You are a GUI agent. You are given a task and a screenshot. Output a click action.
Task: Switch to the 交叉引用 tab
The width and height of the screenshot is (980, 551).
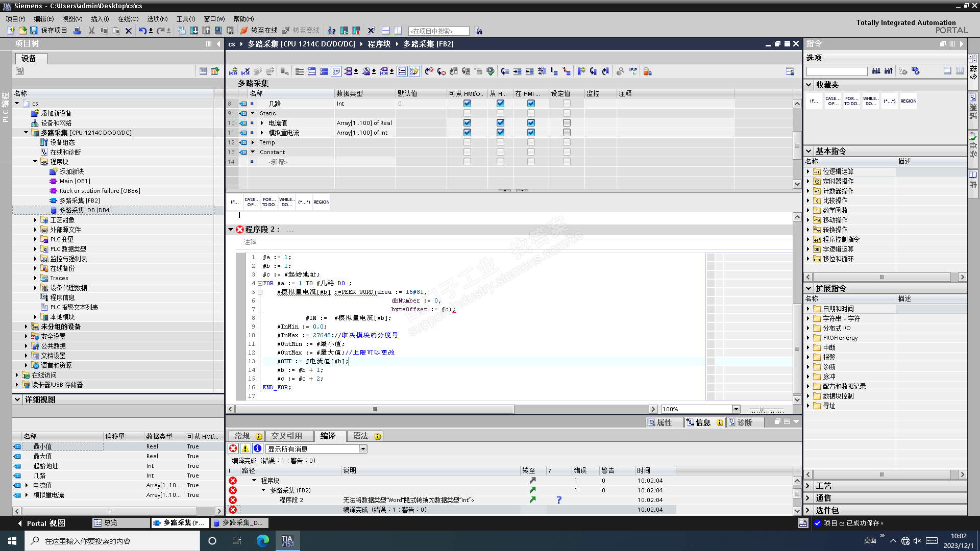tap(286, 436)
